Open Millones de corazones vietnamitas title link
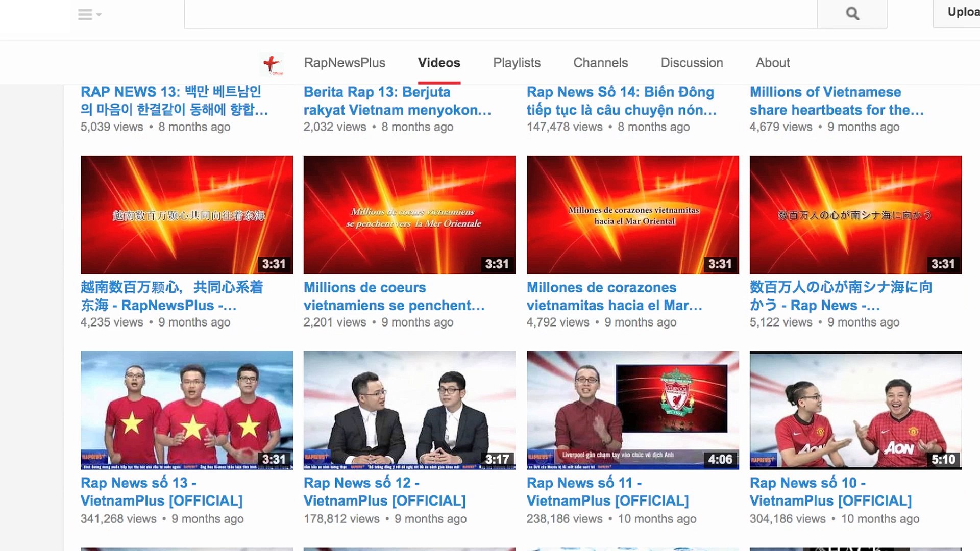The height and width of the screenshot is (551, 980). tap(614, 296)
